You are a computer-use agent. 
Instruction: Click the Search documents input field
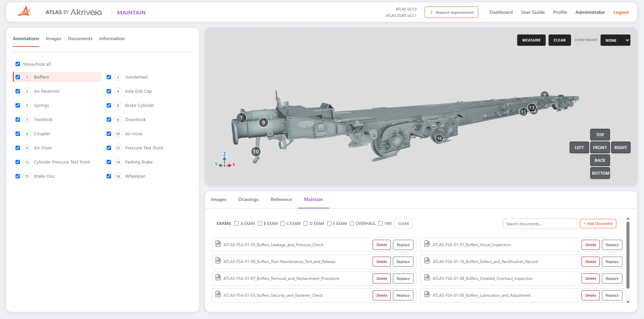pyautogui.click(x=540, y=224)
